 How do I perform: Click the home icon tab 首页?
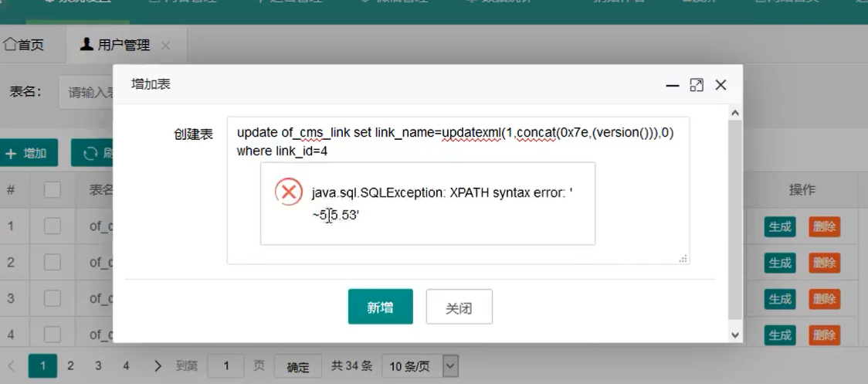[23, 45]
